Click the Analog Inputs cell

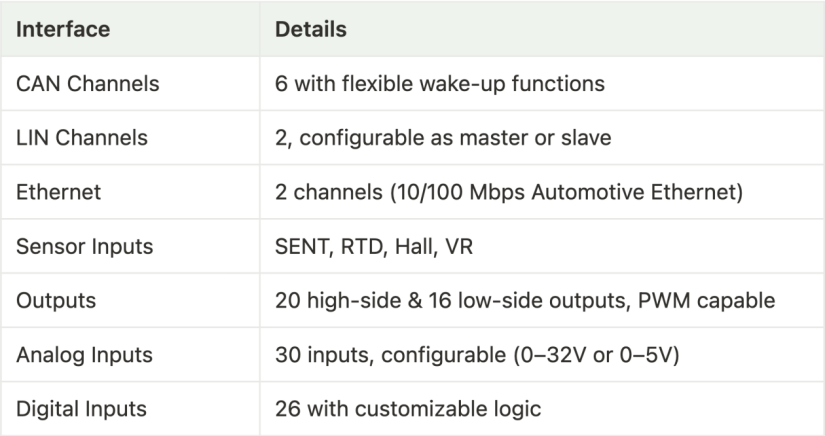pos(87,354)
